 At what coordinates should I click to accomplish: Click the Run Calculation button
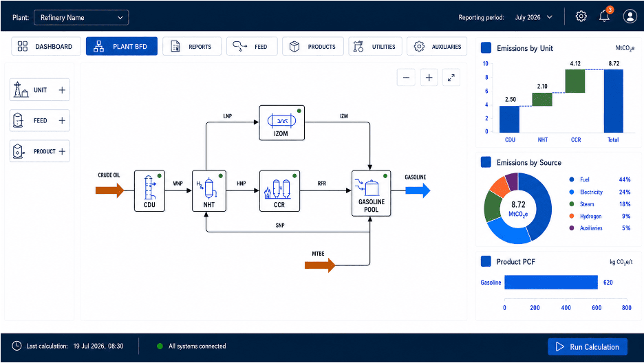(x=588, y=347)
